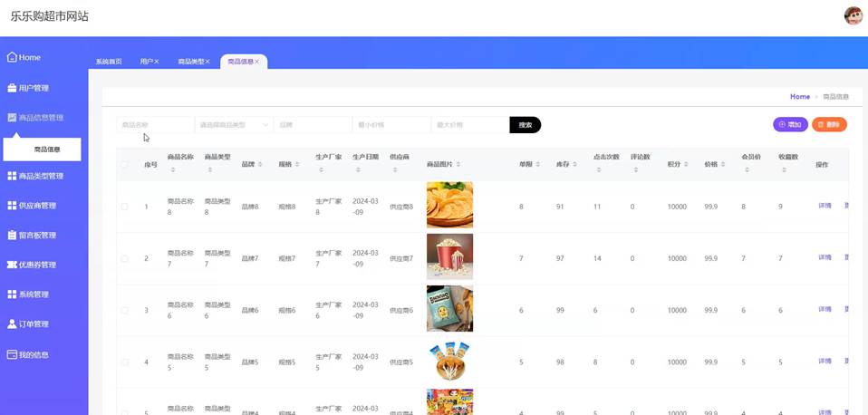Sort by 价格 column arrows
Viewport: 868px width, 415px height.
pos(723,164)
